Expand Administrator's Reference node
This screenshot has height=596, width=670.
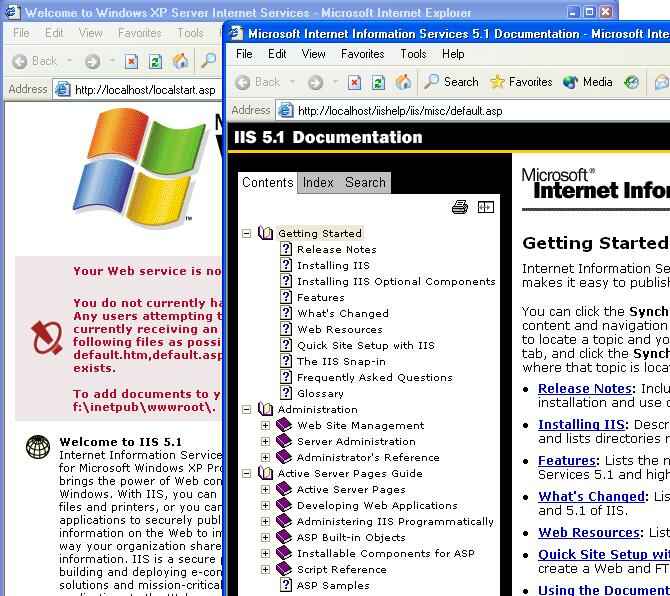tap(265, 458)
